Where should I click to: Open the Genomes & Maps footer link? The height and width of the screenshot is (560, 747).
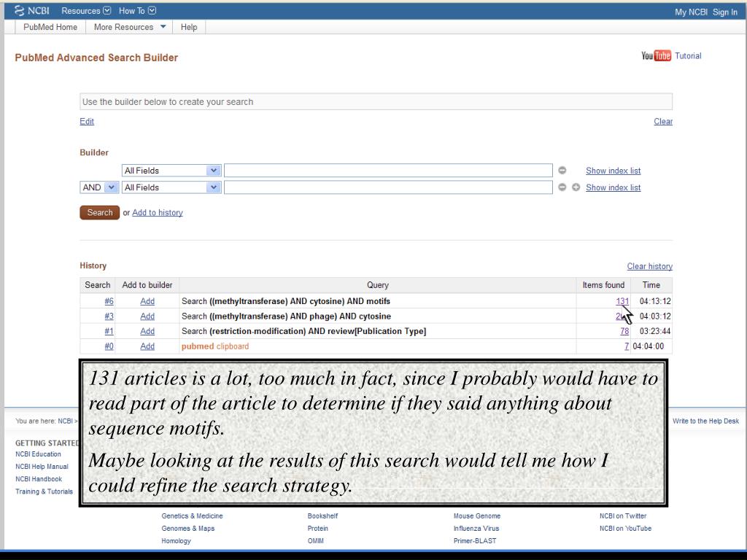pyautogui.click(x=187, y=528)
